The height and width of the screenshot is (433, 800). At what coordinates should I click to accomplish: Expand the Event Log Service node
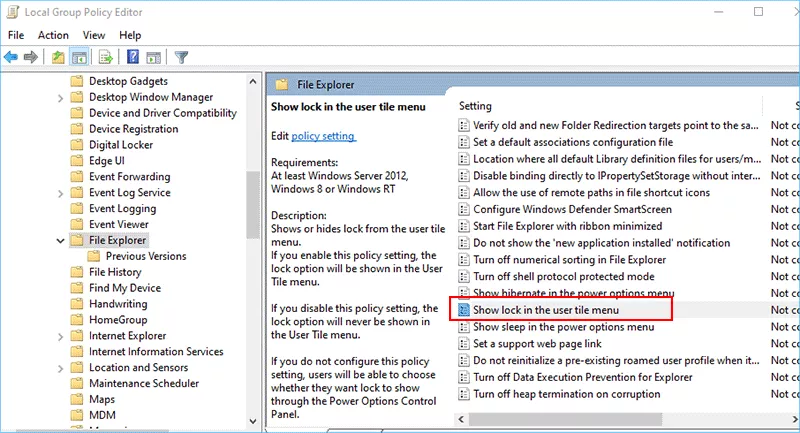(x=61, y=193)
